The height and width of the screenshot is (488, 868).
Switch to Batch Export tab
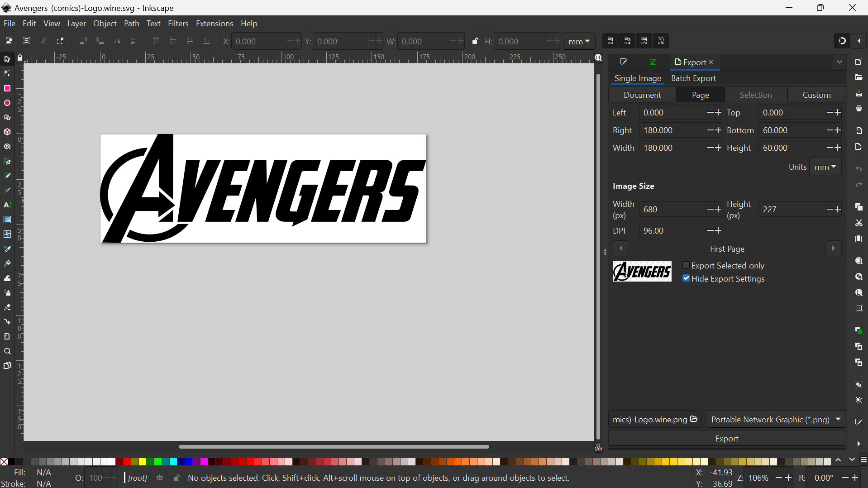click(x=693, y=78)
